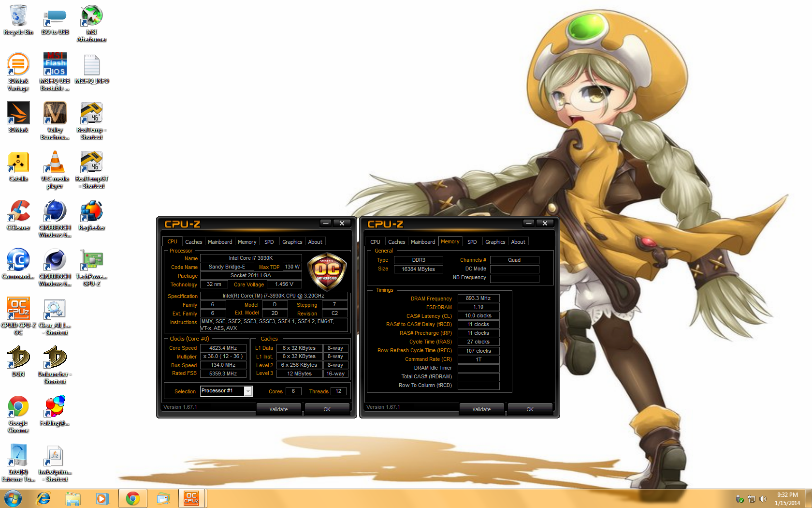This screenshot has height=508, width=812.
Task: Open the hwbotprime shortcut icon
Action: (55, 463)
